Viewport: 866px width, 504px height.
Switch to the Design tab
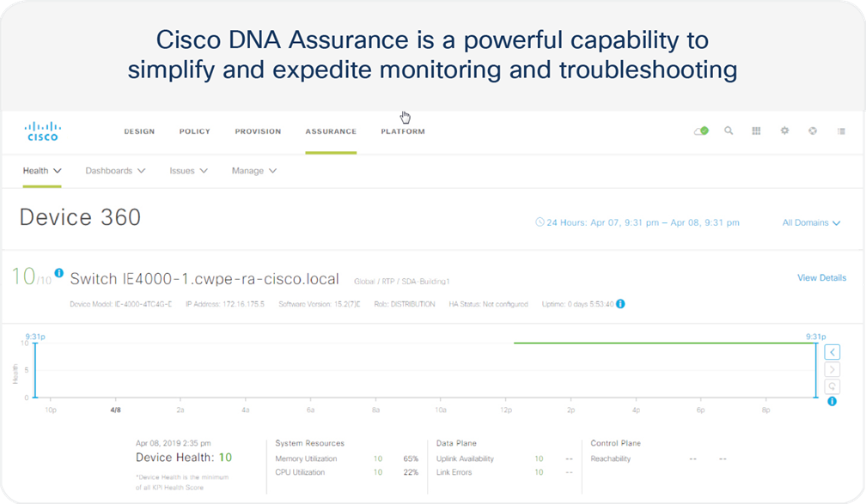pos(139,131)
